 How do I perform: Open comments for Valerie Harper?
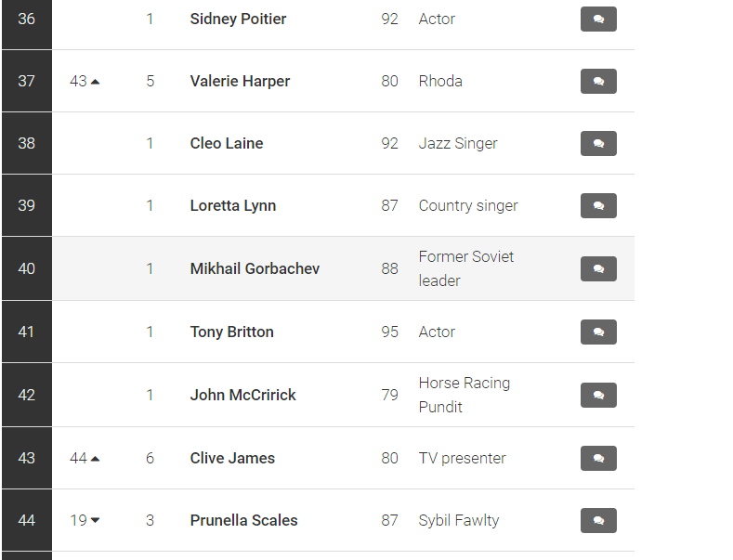tap(598, 82)
